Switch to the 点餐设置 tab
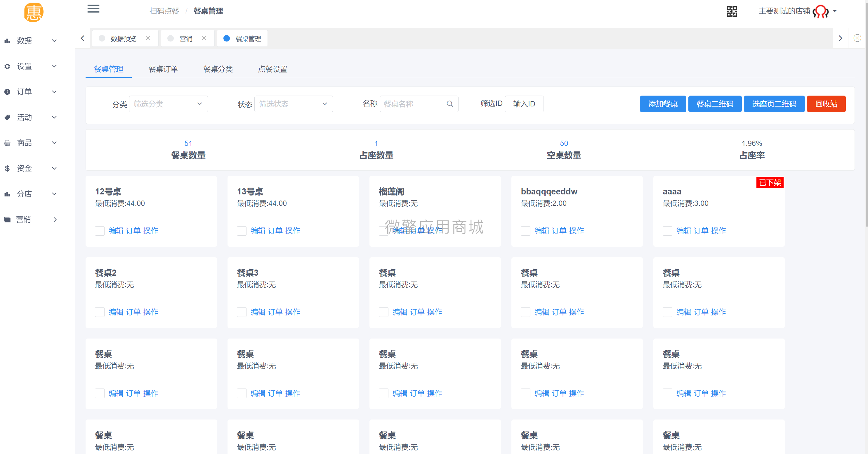 coord(272,69)
